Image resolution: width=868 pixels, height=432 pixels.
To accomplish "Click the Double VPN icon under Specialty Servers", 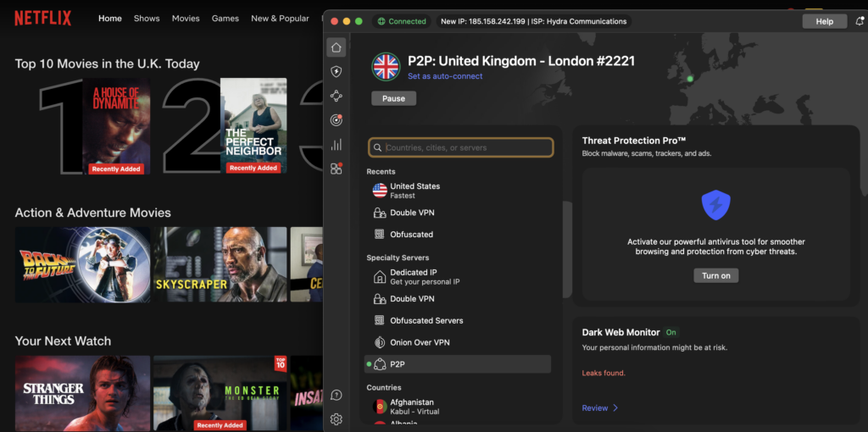I will point(380,299).
